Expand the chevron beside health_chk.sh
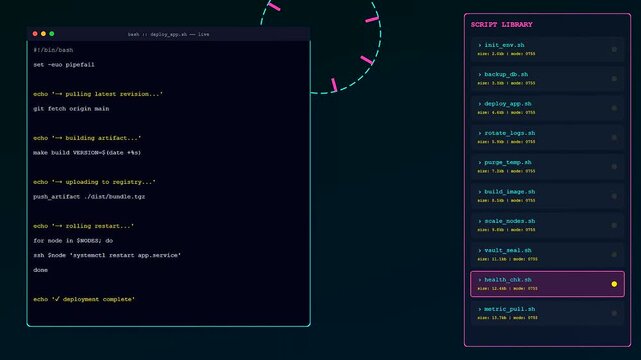This screenshot has height=360, width=641. (480, 280)
